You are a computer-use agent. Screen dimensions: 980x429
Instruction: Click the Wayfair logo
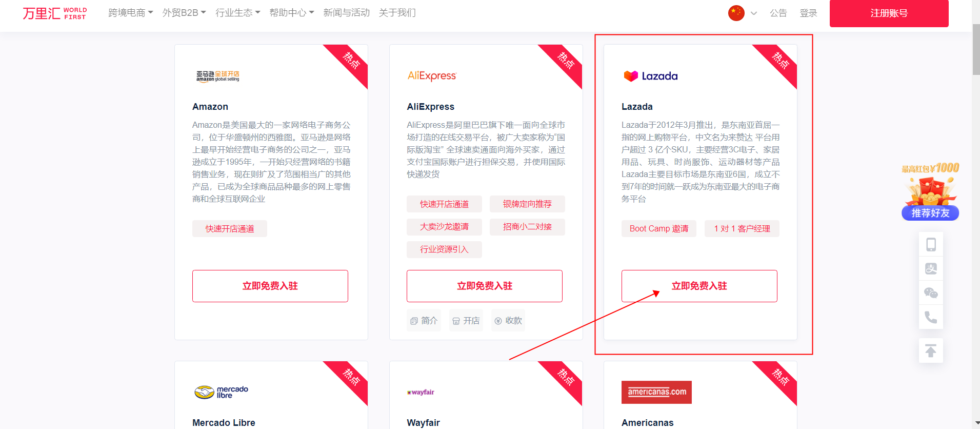coord(421,392)
